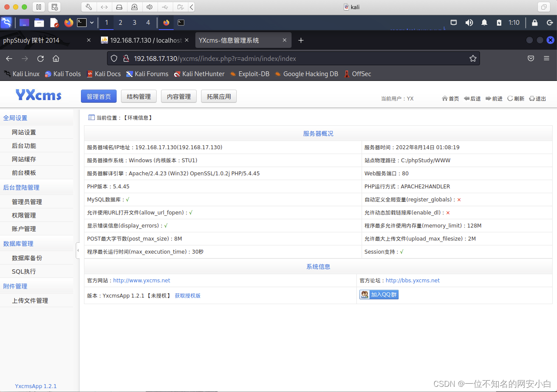This screenshot has height=392, width=557.
Task: Open the Firefox hamburger menu
Action: point(547,58)
